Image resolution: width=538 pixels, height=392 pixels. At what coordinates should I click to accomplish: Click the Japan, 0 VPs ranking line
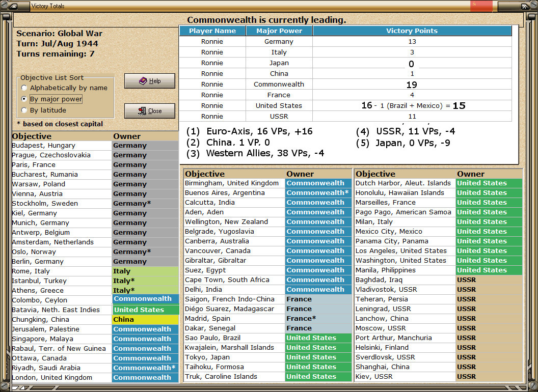tap(403, 143)
